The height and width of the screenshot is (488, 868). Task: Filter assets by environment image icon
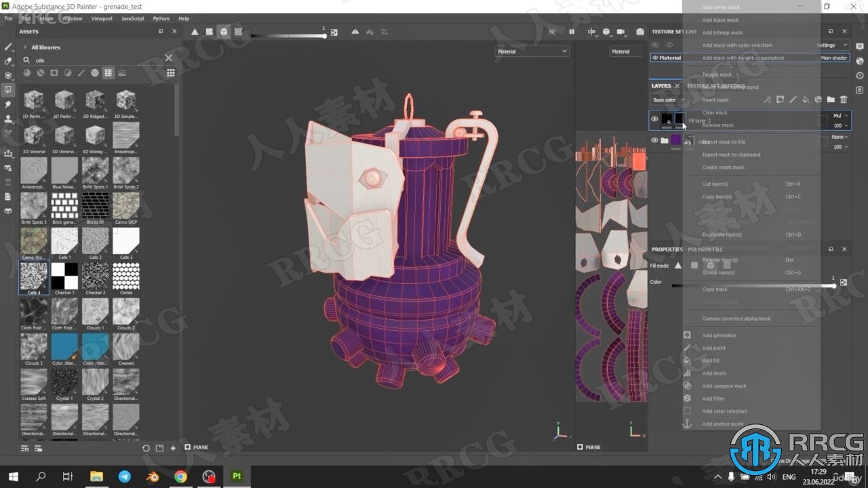[x=122, y=73]
